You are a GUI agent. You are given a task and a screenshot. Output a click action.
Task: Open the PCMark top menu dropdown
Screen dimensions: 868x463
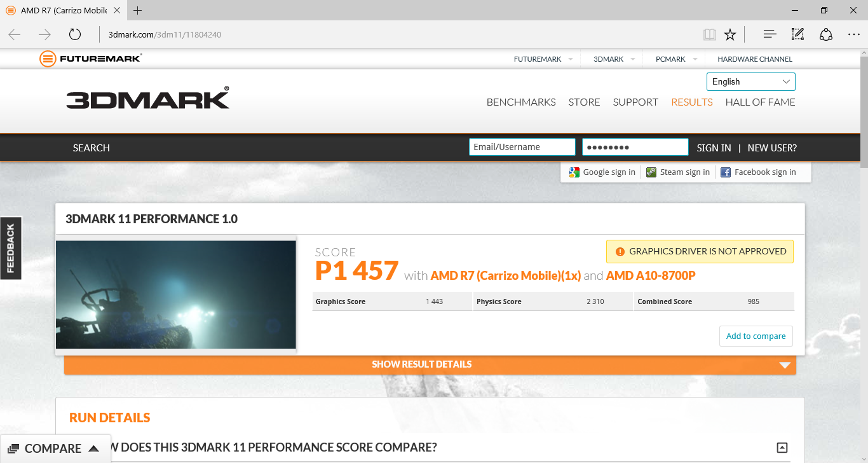pyautogui.click(x=695, y=59)
